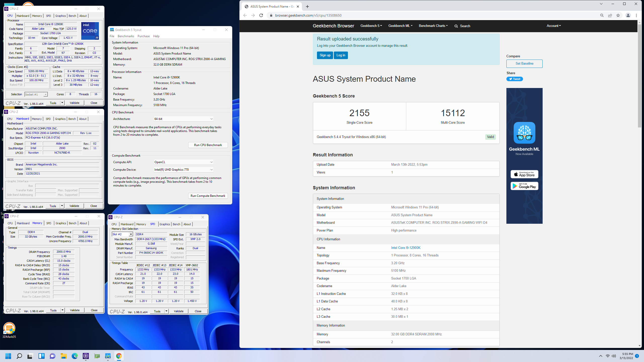This screenshot has width=644, height=362.
Task: Open the Chrome three-dot menu
Action: (x=636, y=15)
